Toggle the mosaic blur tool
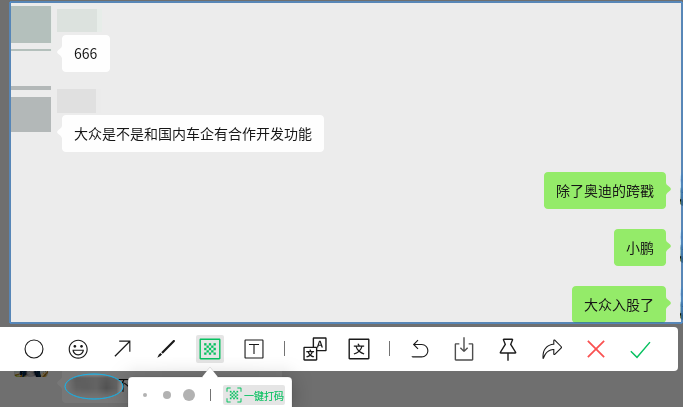Screen dimensions: 683x407 [x=210, y=349]
